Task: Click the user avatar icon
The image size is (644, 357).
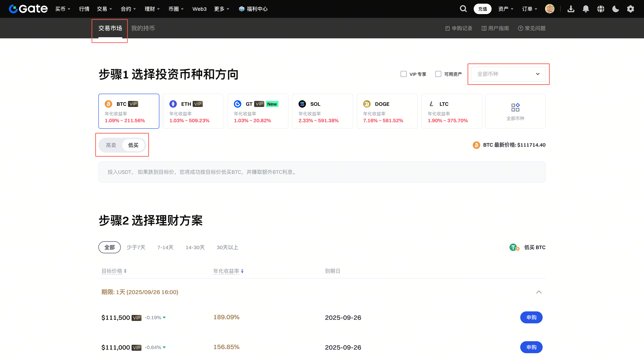Action: click(549, 9)
